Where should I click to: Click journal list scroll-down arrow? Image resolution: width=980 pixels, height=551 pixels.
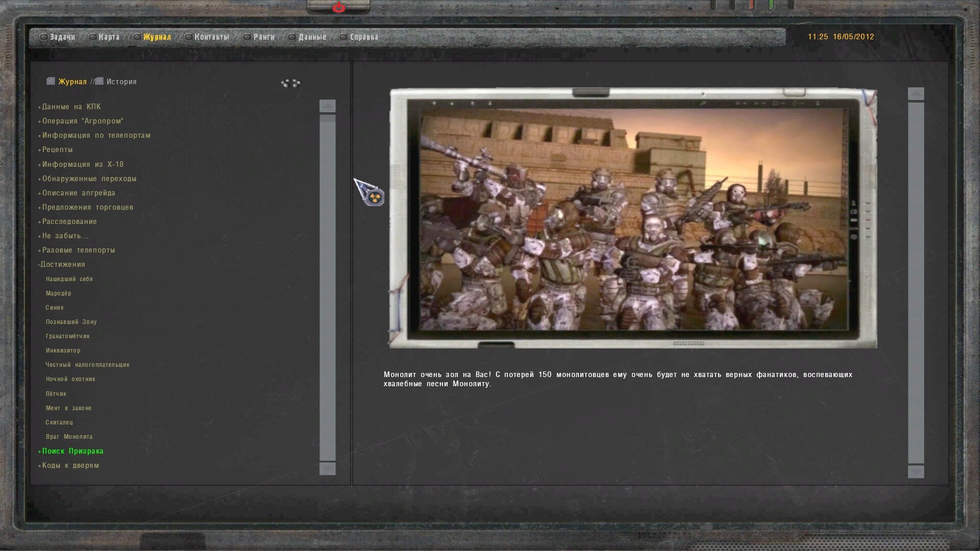point(328,468)
